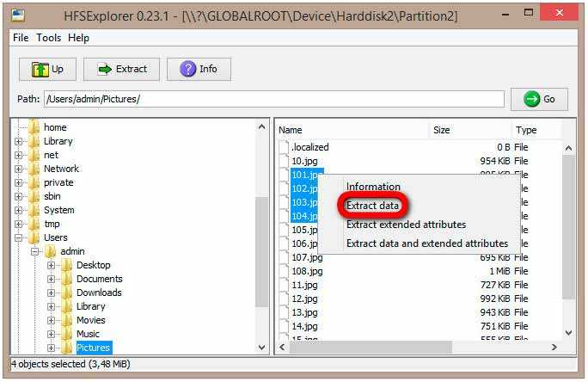
Task: Click the .localized file icon
Action: (285, 147)
